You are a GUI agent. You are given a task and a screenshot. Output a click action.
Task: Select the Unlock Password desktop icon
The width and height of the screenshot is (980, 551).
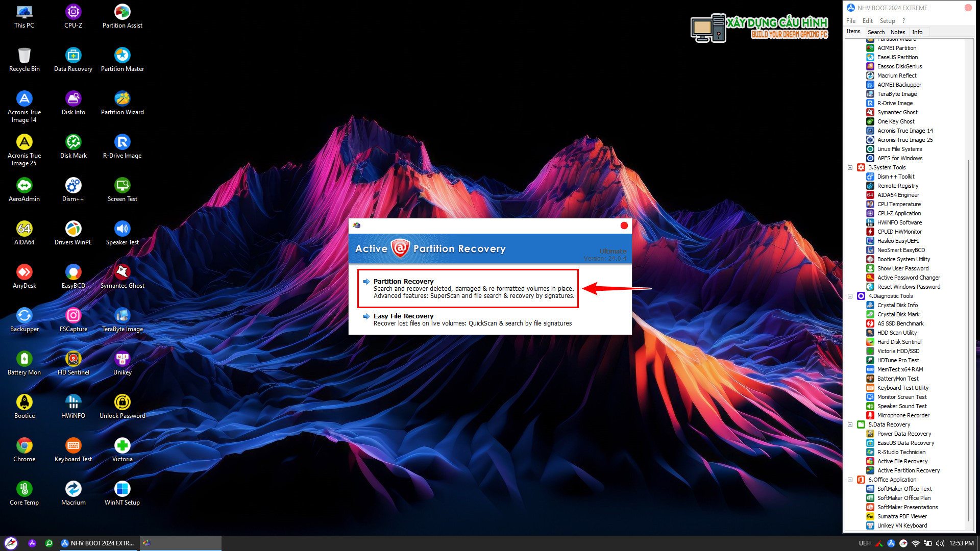tap(122, 406)
